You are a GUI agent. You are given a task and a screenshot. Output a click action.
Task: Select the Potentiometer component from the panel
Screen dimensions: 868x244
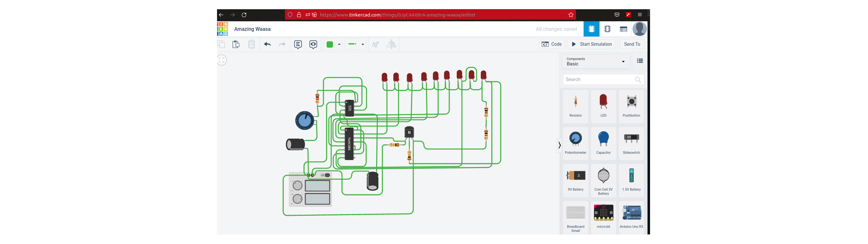point(575,143)
